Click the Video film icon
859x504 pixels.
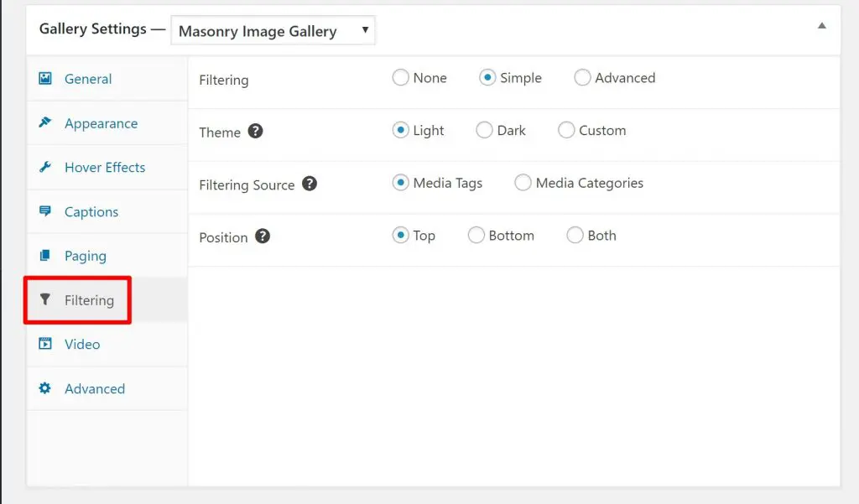[x=45, y=344]
